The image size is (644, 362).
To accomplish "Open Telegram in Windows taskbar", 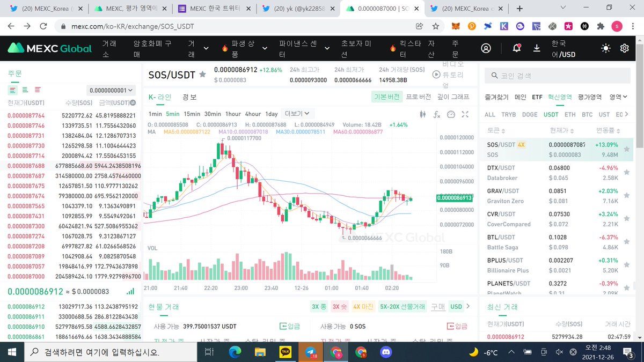I will [x=311, y=352].
